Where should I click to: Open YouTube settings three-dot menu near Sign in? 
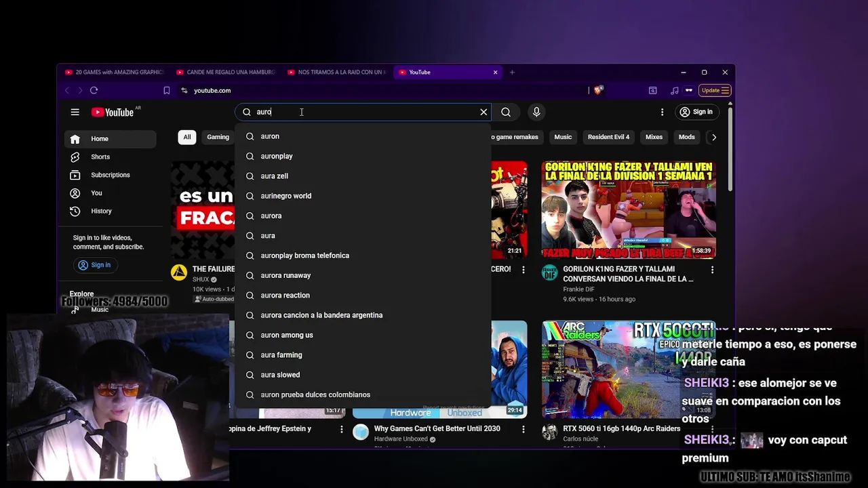click(662, 112)
